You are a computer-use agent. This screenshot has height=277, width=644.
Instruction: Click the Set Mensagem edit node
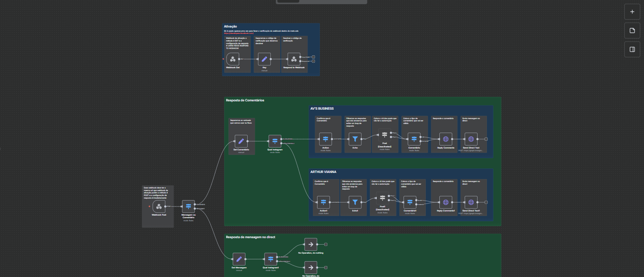(x=239, y=259)
